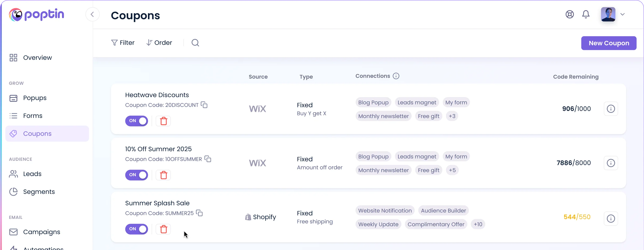The height and width of the screenshot is (250, 644).
Task: Click the Weekly Update tag
Action: pyautogui.click(x=378, y=224)
